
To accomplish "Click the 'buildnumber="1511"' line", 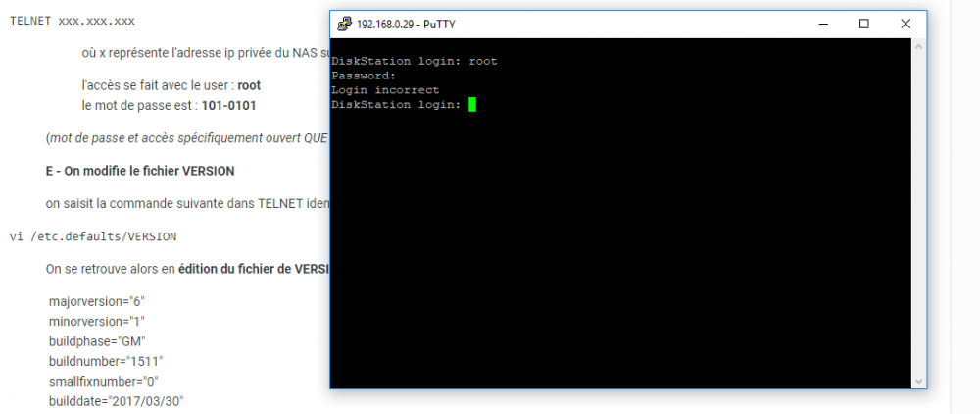I will (106, 361).
